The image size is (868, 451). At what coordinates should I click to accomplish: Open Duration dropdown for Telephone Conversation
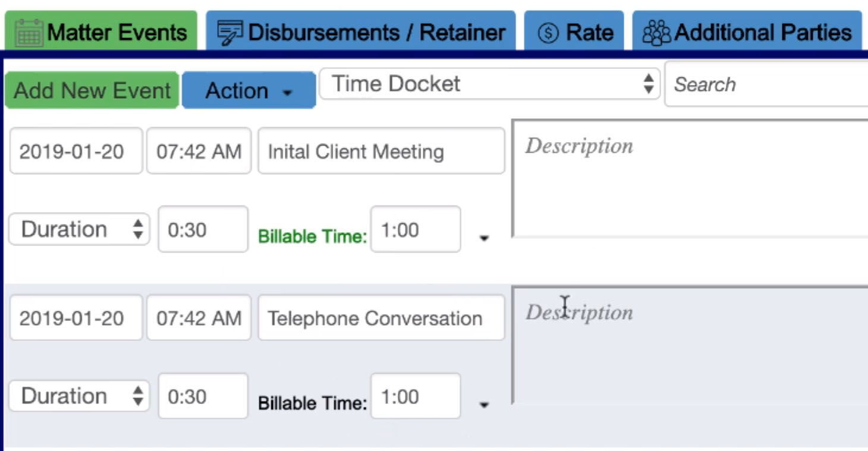79,396
